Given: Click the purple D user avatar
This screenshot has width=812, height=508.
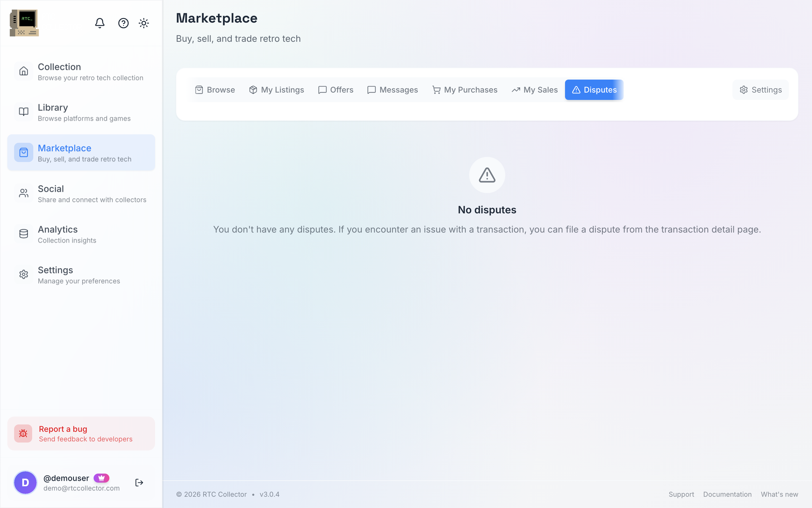Looking at the screenshot, I should point(25,483).
